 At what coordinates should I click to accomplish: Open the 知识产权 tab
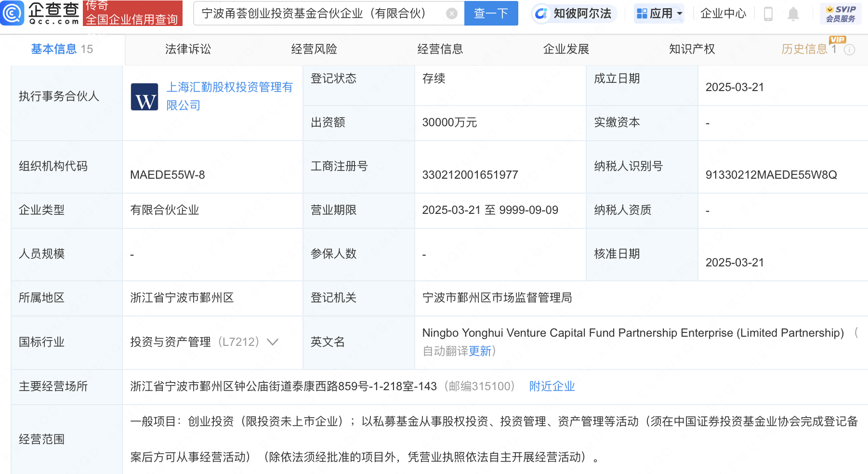[x=692, y=49]
